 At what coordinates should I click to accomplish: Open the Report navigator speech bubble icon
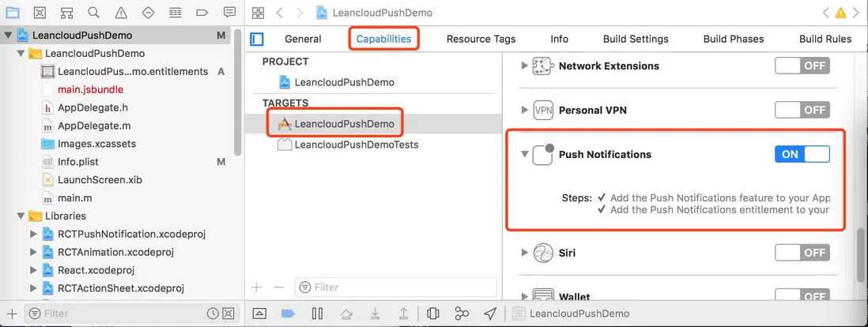pyautogui.click(x=229, y=12)
